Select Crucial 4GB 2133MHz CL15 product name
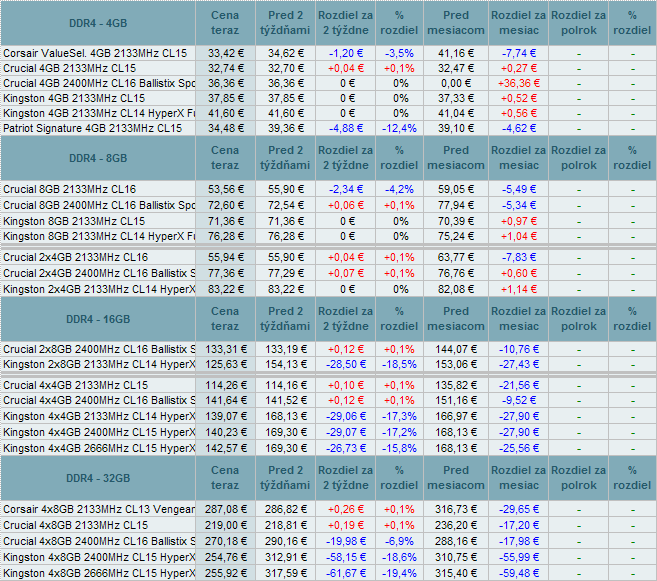This screenshot has height=581, width=657. point(70,68)
